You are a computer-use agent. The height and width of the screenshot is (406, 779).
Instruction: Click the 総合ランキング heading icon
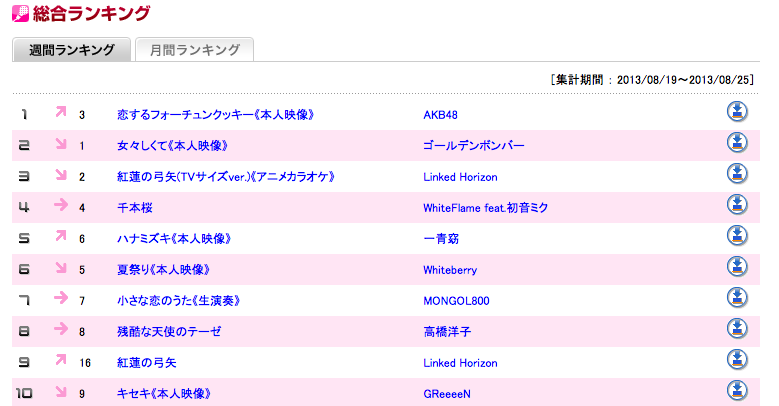pos(20,13)
